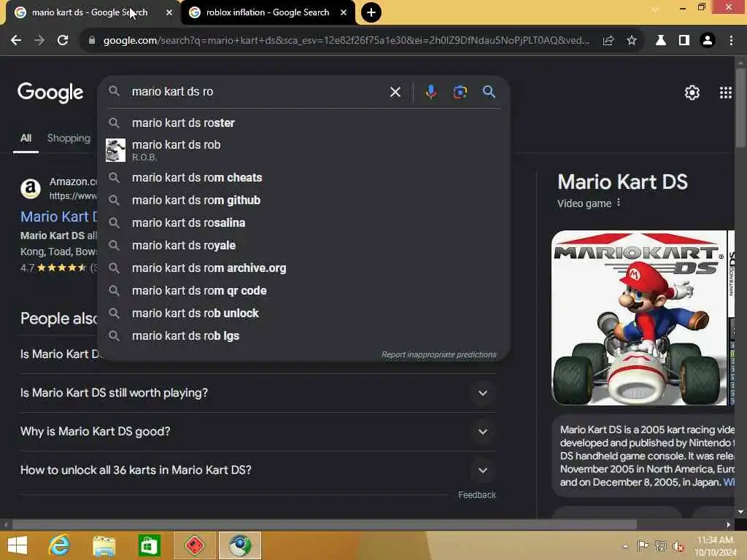Close the roblox inflation tab
This screenshot has width=747, height=560.
tap(344, 12)
